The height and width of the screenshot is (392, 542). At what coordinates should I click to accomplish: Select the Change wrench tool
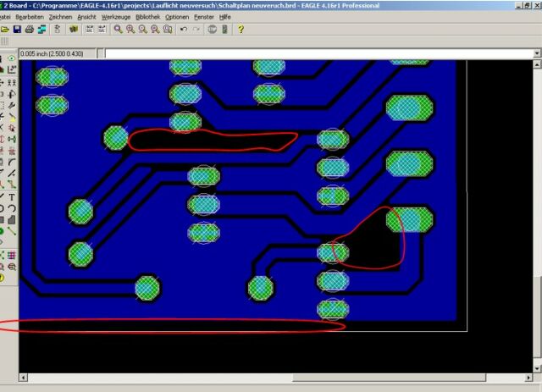pos(12,105)
